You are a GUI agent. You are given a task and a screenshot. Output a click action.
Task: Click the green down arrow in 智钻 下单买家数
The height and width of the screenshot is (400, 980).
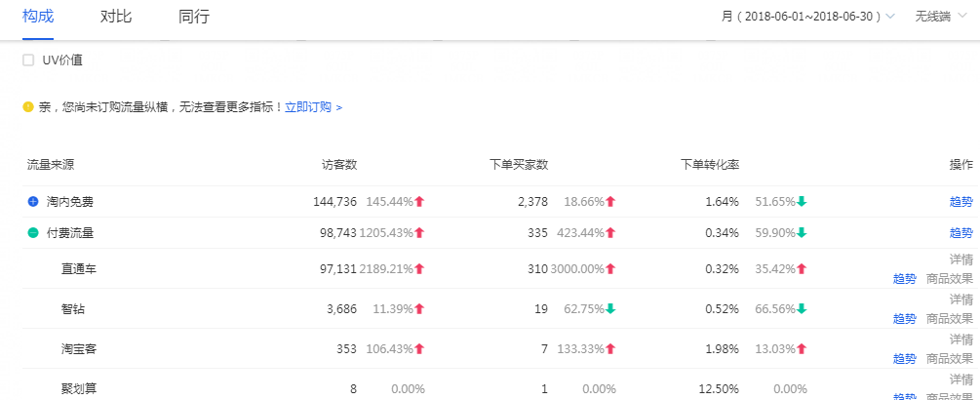(610, 309)
